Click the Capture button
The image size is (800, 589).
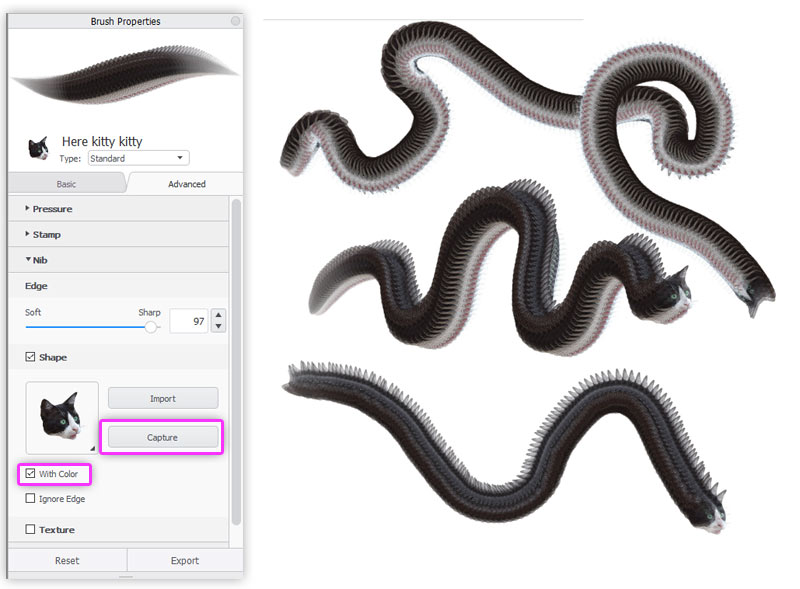click(x=162, y=437)
